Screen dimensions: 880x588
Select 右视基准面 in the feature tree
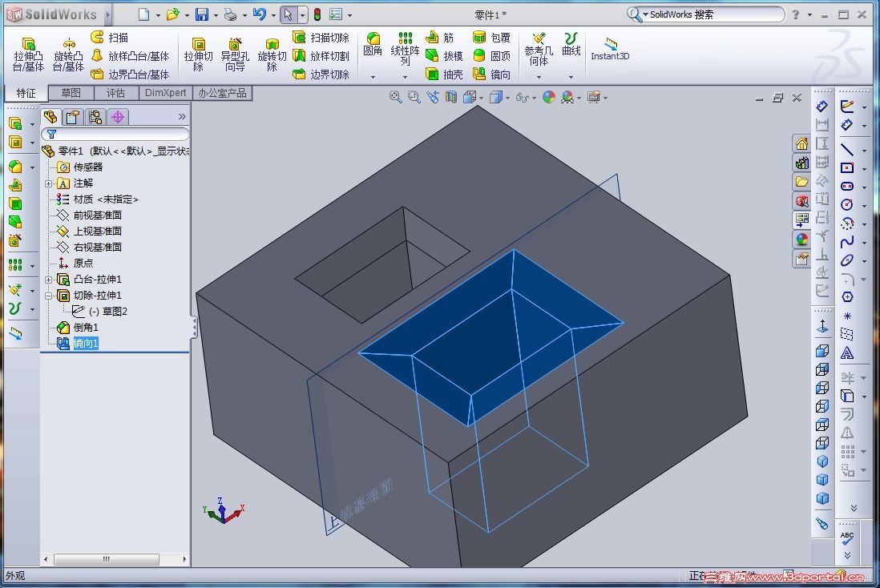pos(97,247)
